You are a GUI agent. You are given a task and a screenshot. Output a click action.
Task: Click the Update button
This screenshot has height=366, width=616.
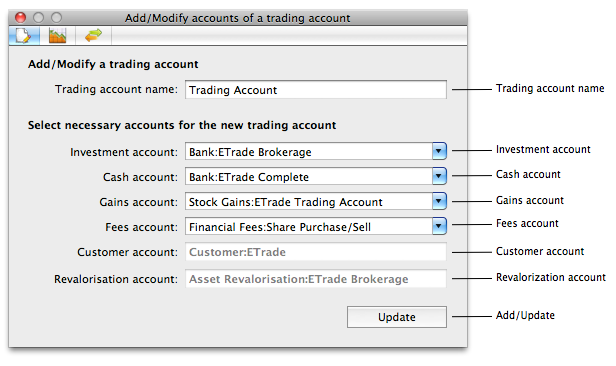[397, 317]
